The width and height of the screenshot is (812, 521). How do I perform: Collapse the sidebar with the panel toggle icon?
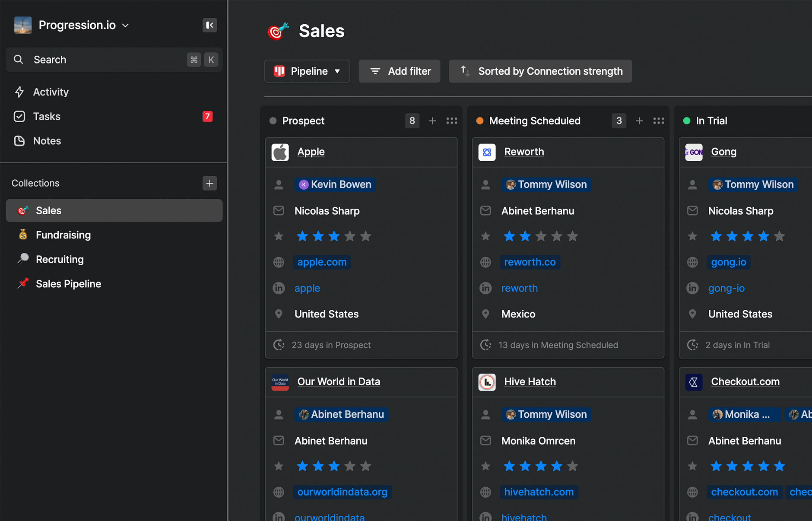(209, 25)
